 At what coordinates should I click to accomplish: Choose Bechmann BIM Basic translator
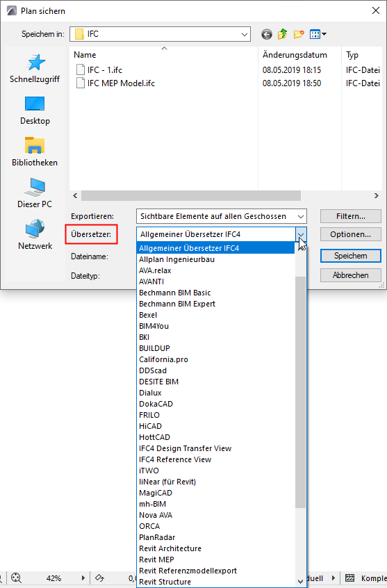tap(216, 293)
